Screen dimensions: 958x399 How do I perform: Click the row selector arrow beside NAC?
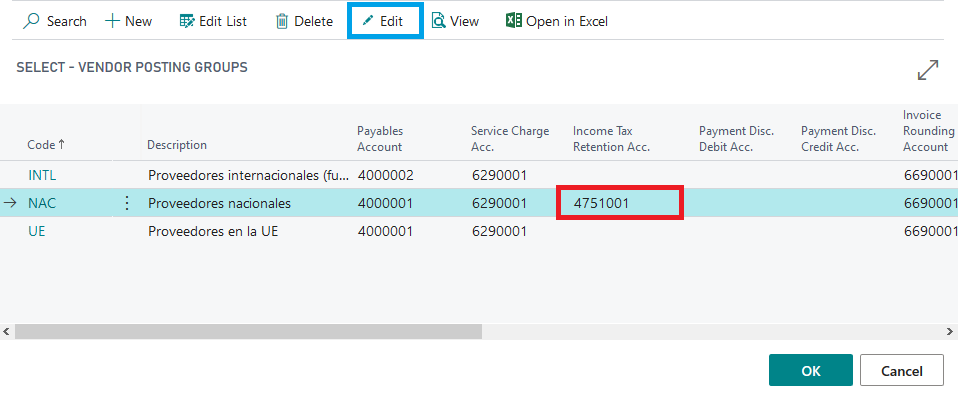10,203
